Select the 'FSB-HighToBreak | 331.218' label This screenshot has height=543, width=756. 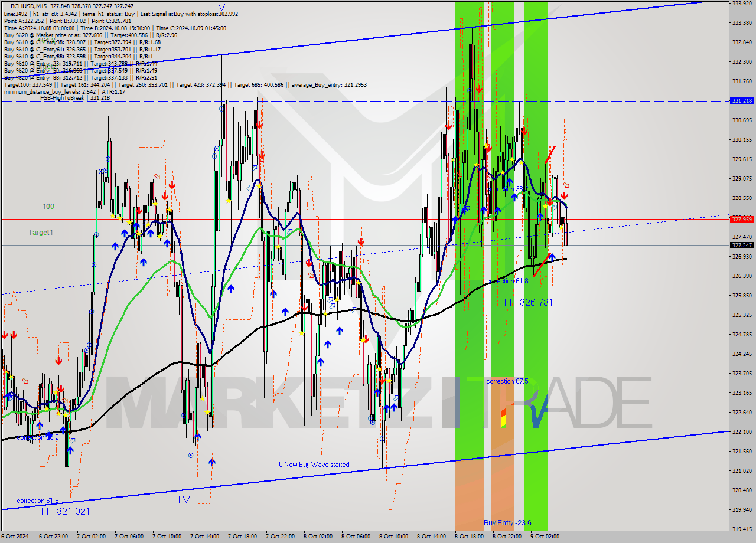coord(75,98)
